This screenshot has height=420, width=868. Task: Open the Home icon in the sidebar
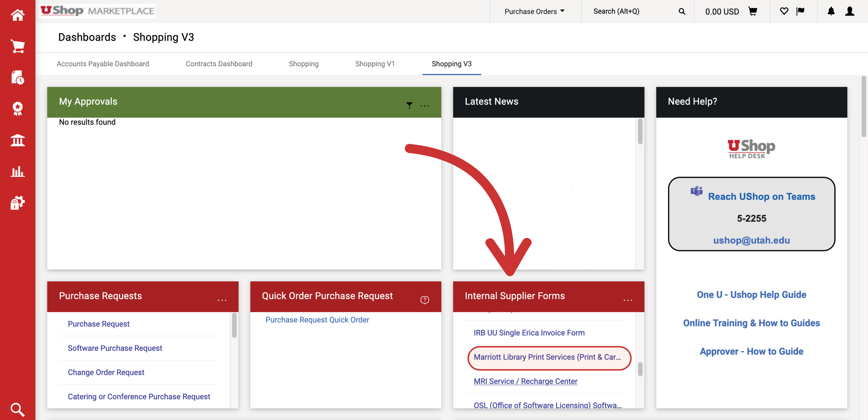(x=18, y=15)
